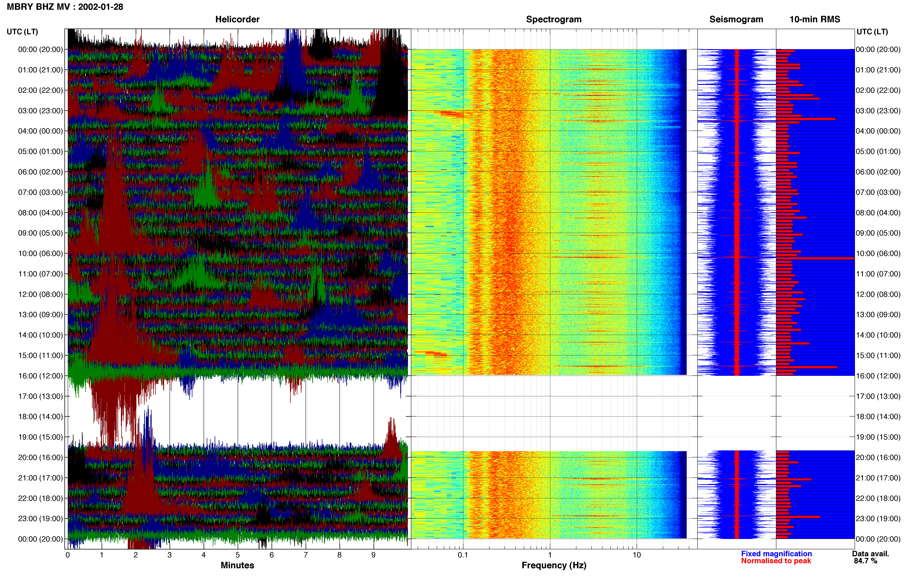Click left time label '22:00 (18:00)'
This screenshot has height=578, width=924.
click(x=41, y=498)
